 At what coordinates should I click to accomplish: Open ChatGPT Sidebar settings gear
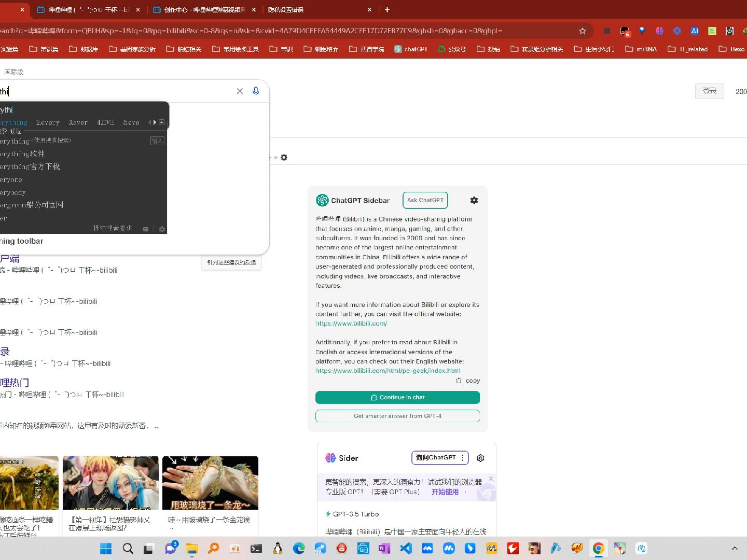point(474,200)
